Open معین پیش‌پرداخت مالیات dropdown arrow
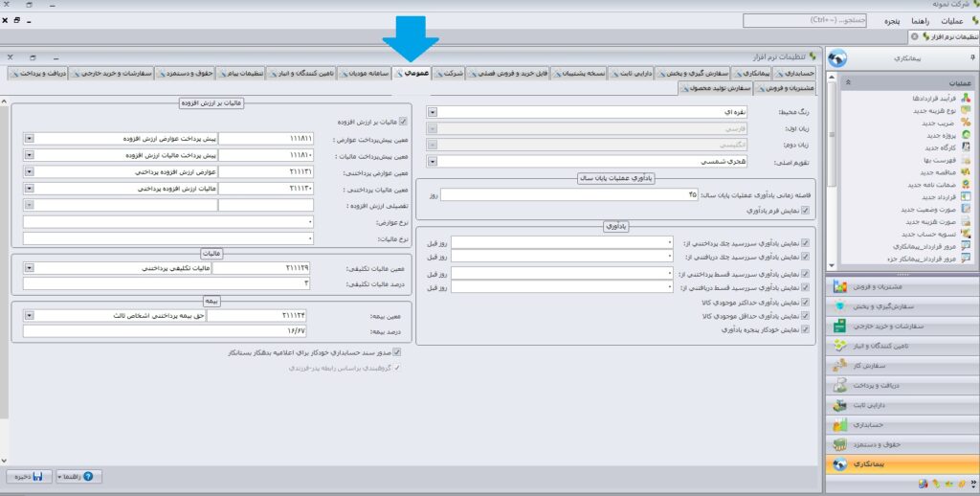980x496 pixels. pyautogui.click(x=29, y=155)
